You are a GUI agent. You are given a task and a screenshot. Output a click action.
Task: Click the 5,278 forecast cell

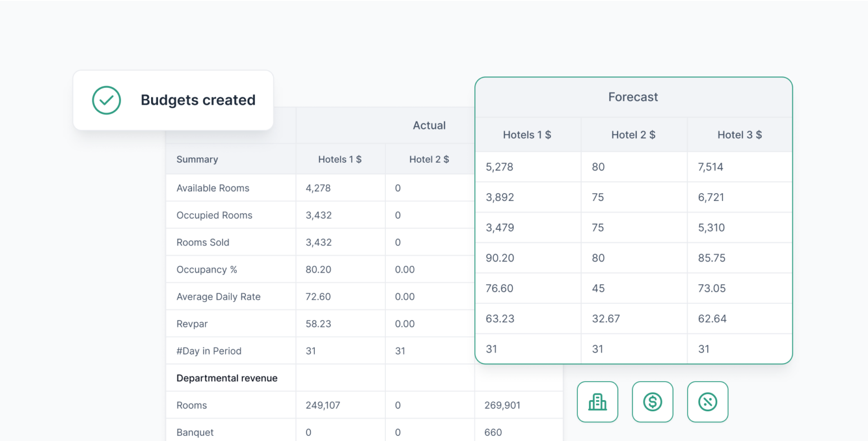pos(528,167)
